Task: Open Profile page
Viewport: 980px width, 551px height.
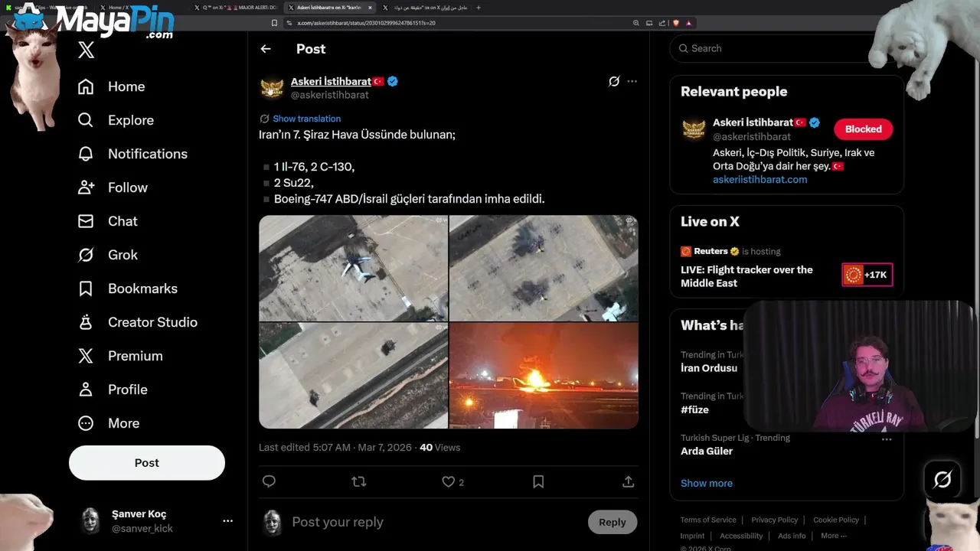Action: [113, 390]
